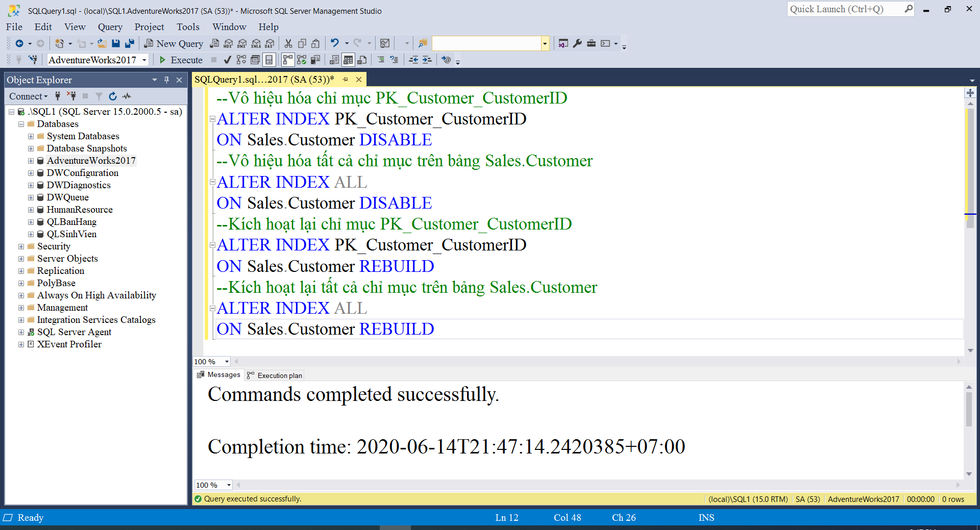Click the New Query button
Screen dimensions: 980x530
coord(174,43)
